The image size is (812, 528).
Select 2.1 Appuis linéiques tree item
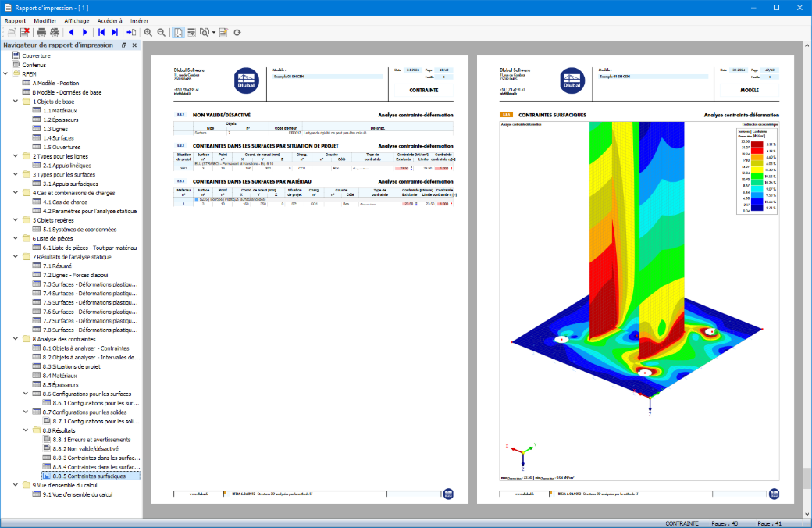(67, 166)
